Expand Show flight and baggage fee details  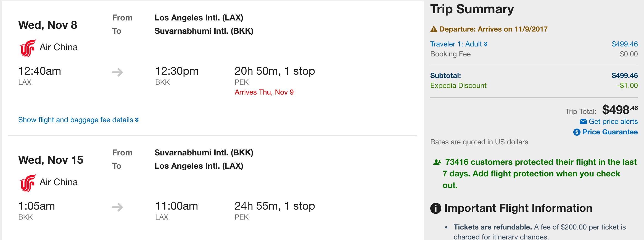pos(78,120)
